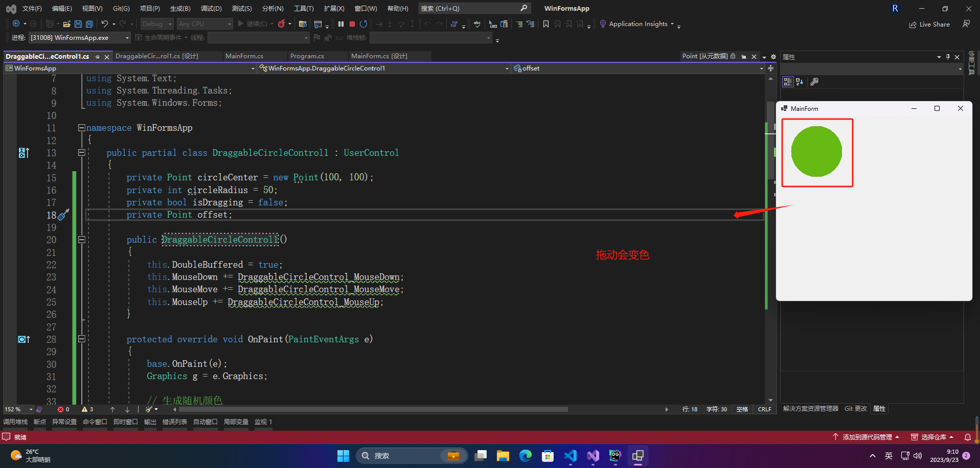Click the warnings count indicator showing 3
This screenshot has width=980, height=468.
click(87, 409)
